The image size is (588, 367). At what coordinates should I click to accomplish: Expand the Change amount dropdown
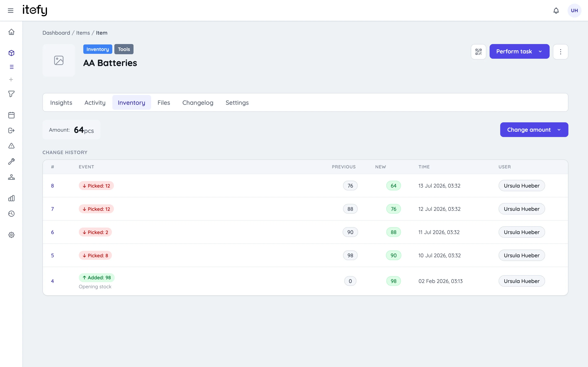(534, 130)
